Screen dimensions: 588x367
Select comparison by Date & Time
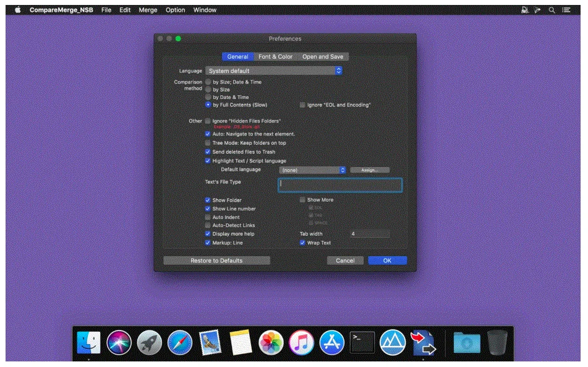208,97
